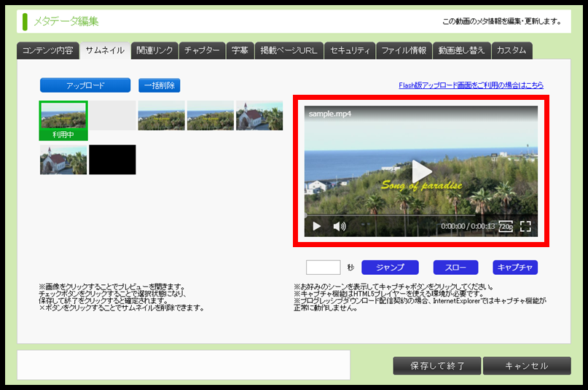Image resolution: width=588 pixels, height=390 pixels.
Task: Go to the チャプター tab
Action: (x=202, y=50)
